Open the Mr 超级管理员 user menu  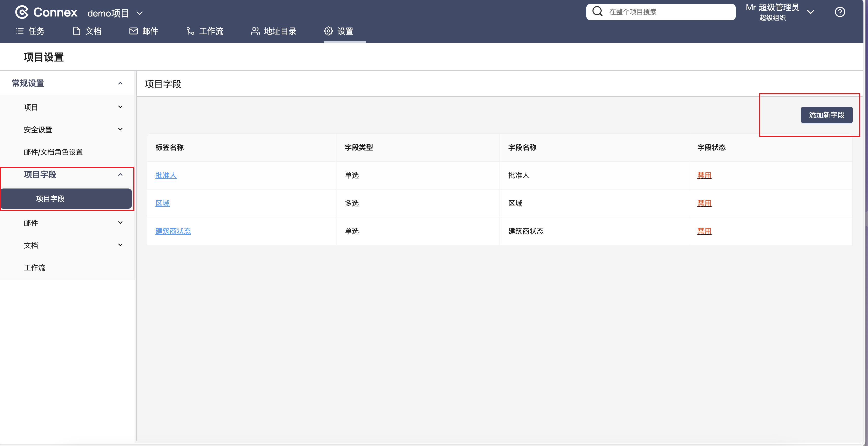[810, 12]
